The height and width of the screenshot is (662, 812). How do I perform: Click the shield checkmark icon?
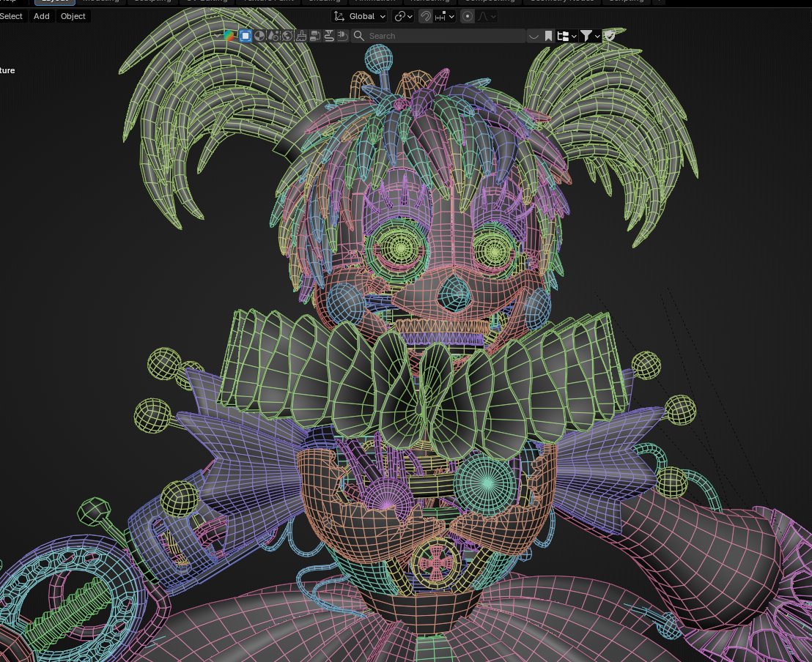pyautogui.click(x=610, y=36)
